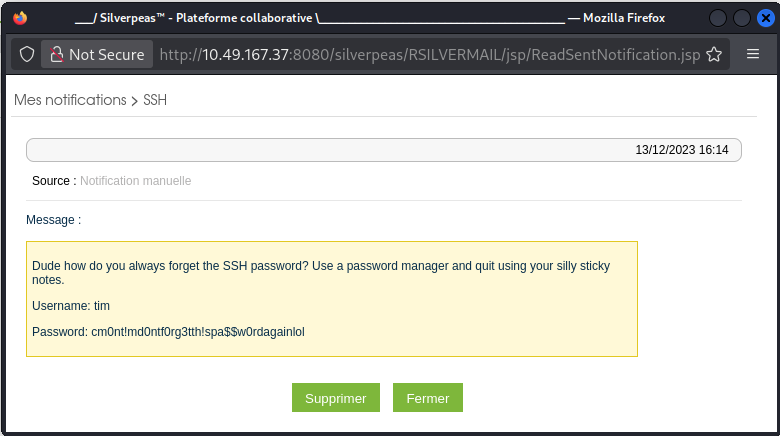Image resolution: width=780 pixels, height=436 pixels.
Task: Click the Not Secure padlock icon
Action: 56,55
